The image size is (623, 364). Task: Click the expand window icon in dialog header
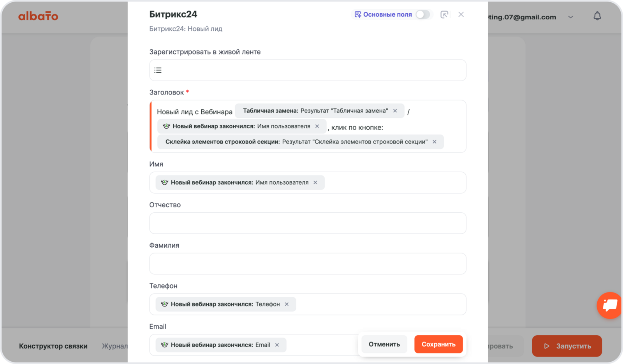tap(444, 15)
